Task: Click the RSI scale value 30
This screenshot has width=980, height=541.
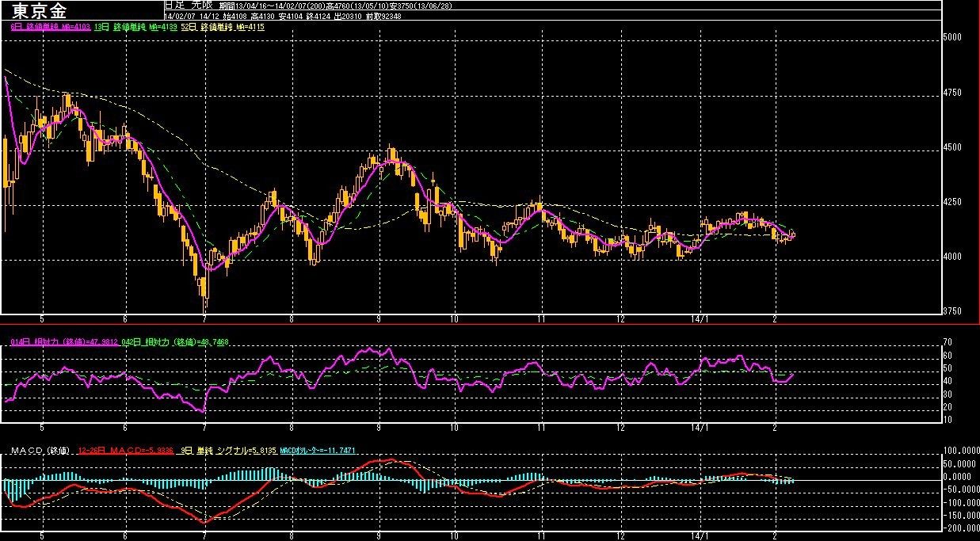Action: click(x=947, y=394)
